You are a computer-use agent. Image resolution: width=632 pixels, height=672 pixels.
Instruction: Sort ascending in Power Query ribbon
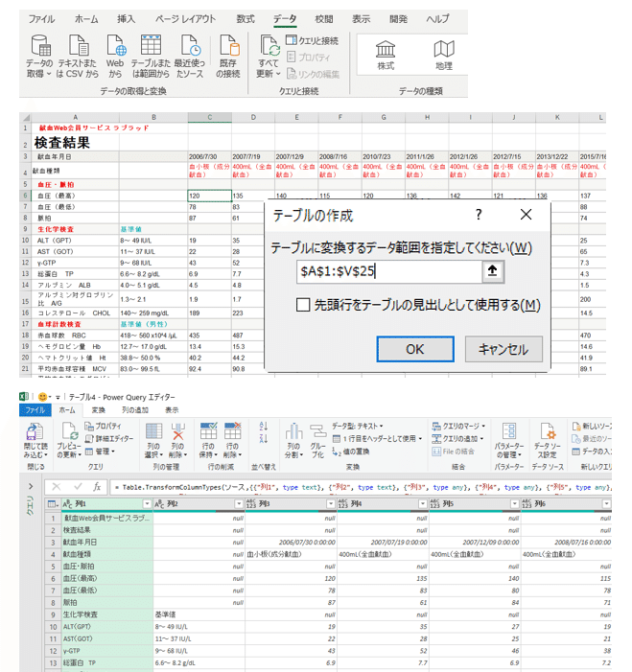coord(264,426)
